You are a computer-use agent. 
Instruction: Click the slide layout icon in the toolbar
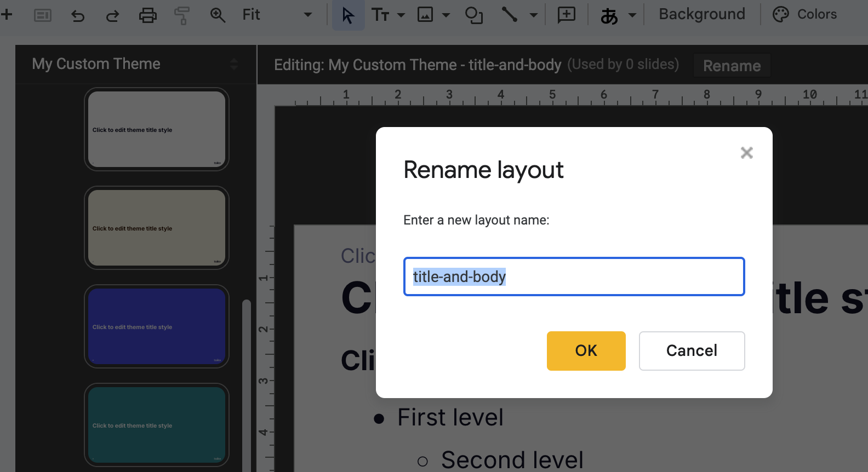coord(43,15)
